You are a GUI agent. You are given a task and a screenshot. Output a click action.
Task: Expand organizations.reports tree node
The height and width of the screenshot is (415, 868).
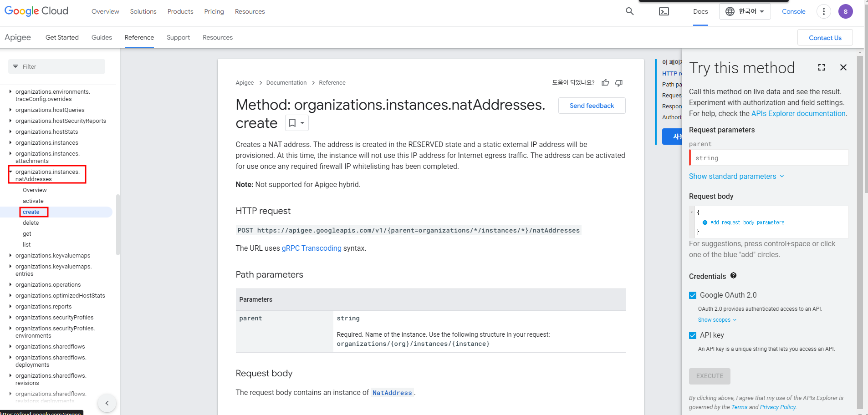(x=10, y=306)
